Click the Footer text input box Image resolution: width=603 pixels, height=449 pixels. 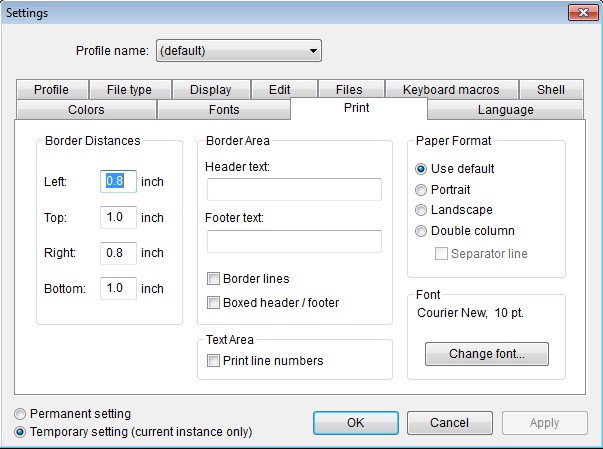tap(294, 241)
